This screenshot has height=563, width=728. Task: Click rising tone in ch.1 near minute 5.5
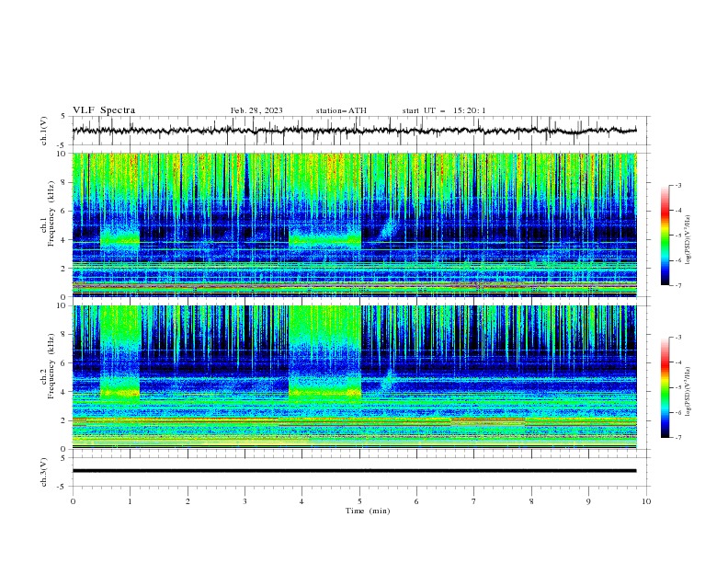coord(386,226)
